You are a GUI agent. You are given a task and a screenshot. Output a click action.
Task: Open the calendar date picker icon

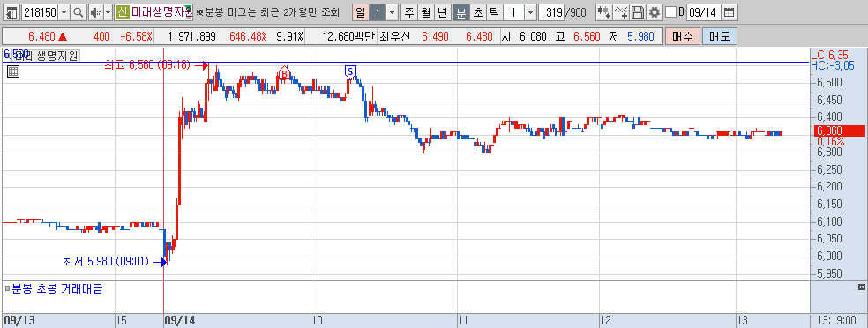pyautogui.click(x=730, y=11)
